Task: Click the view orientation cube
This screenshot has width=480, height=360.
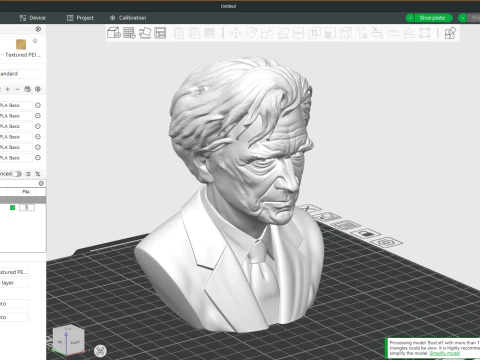Action: [68, 340]
